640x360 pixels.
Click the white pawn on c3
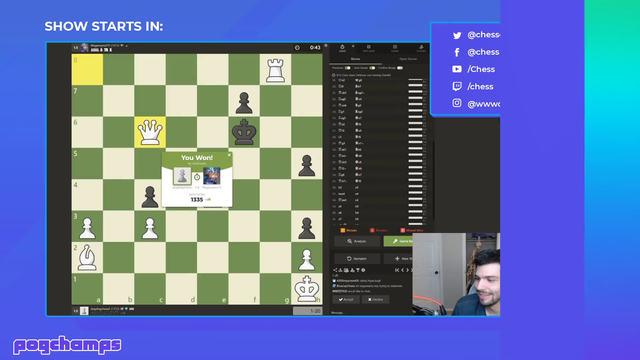click(x=150, y=227)
